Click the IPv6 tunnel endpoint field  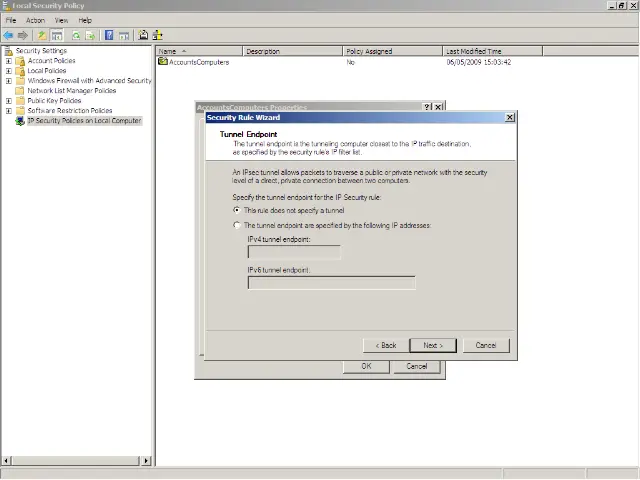331,283
